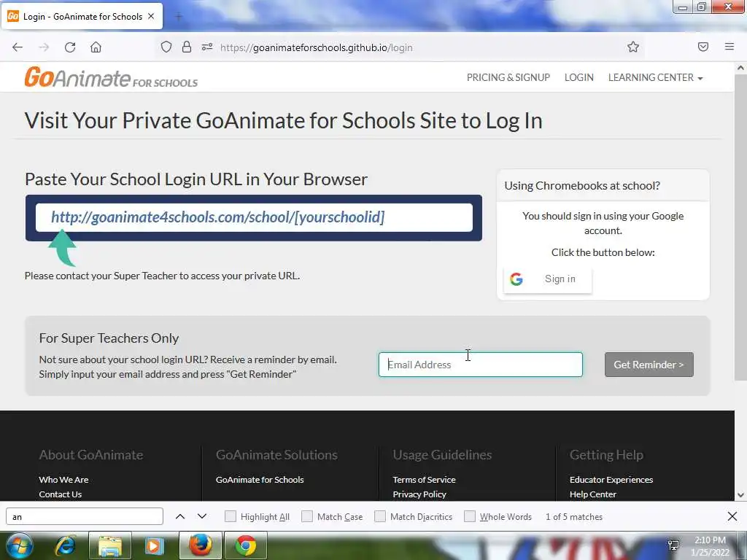747x560 pixels.
Task: Check the Match Diacritics option
Action: [x=379, y=516]
